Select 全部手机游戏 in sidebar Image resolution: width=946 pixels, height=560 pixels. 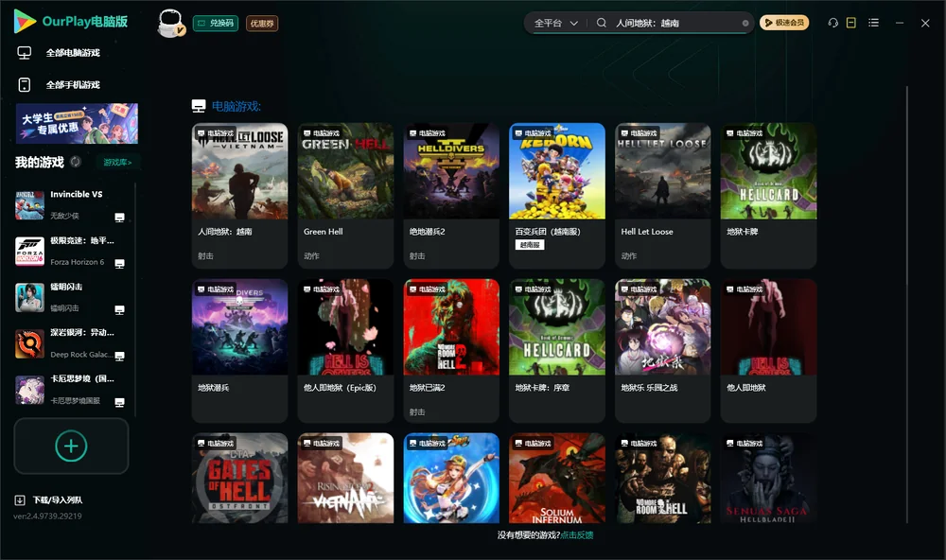73,84
